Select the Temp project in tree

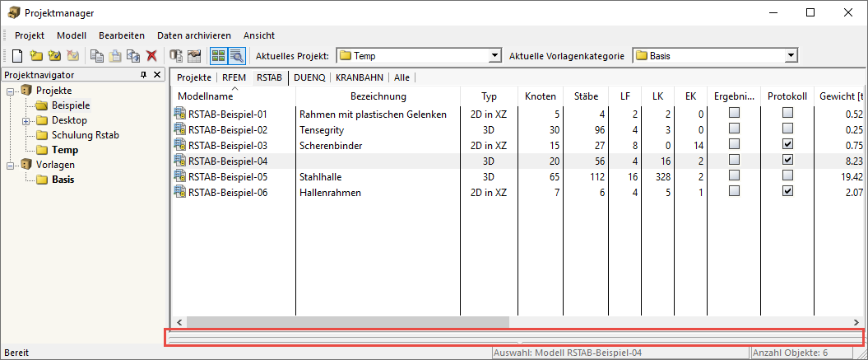pyautogui.click(x=65, y=150)
